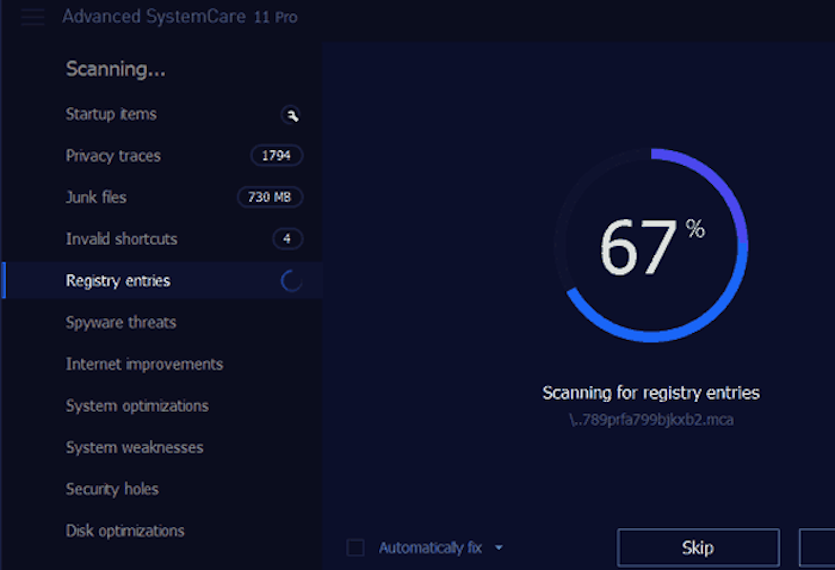
Task: Tick the Automatically fix checkbox
Action: pos(355,548)
